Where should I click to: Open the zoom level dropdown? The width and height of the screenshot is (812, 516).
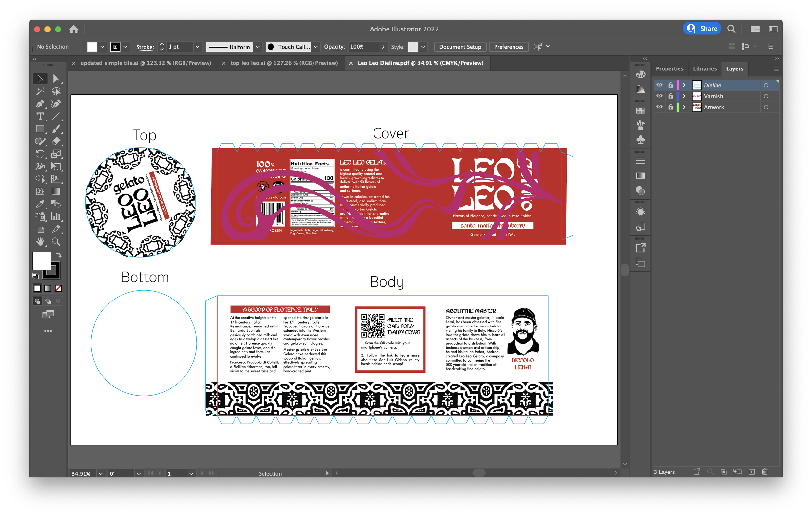pyautogui.click(x=100, y=473)
